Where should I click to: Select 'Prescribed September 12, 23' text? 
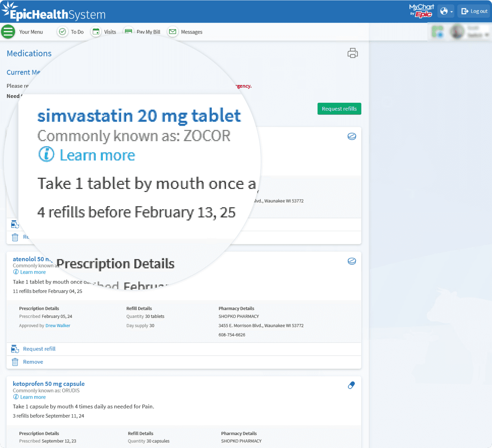point(47,441)
